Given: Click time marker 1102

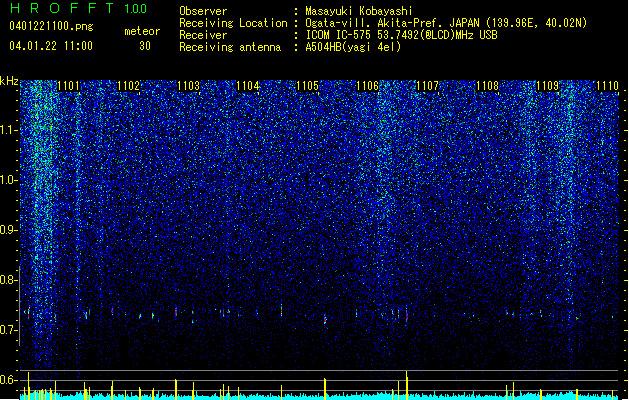Looking at the screenshot, I should (x=128, y=86).
